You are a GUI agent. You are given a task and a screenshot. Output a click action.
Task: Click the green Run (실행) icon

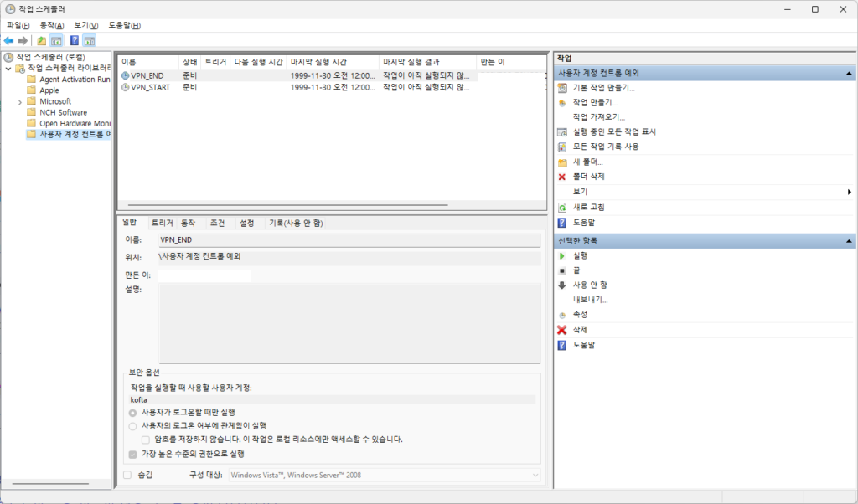(x=562, y=255)
